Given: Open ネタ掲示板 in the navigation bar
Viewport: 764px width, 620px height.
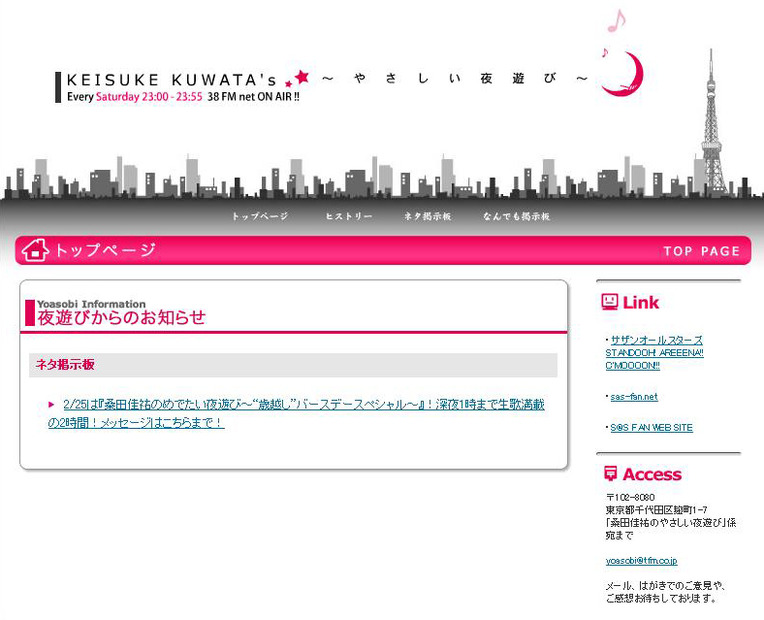Looking at the screenshot, I should click(427, 216).
